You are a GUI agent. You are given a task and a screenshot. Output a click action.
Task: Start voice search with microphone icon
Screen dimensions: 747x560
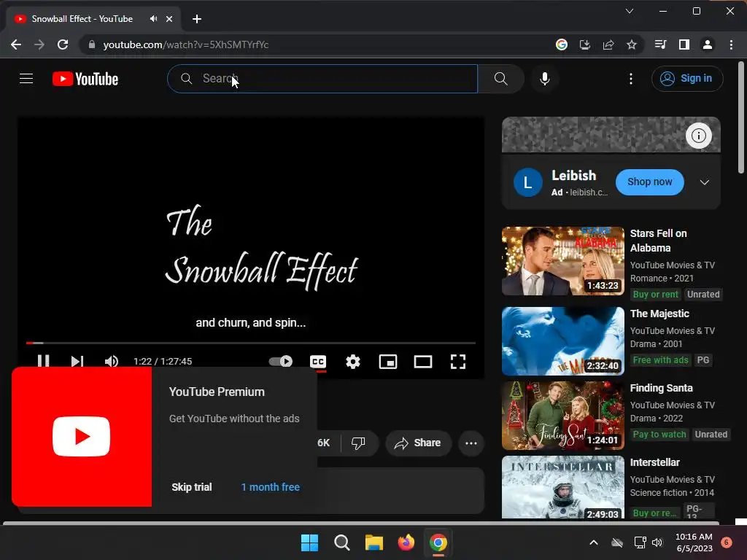544,79
